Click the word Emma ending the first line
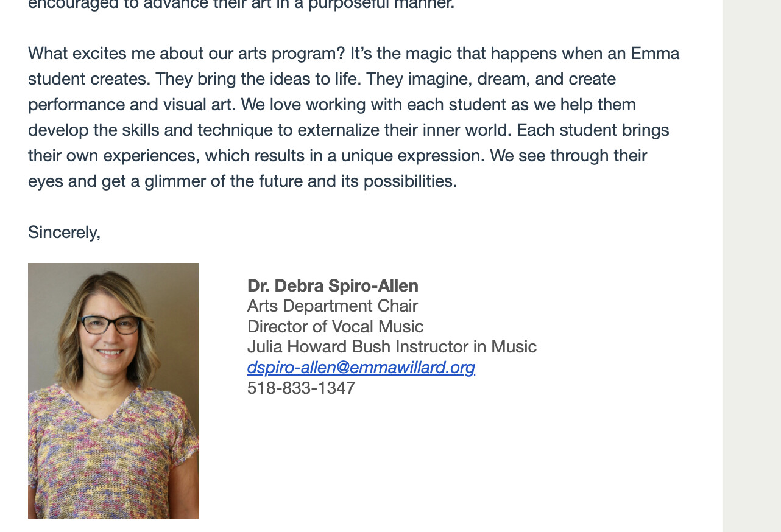The image size is (781, 532). tap(655, 54)
